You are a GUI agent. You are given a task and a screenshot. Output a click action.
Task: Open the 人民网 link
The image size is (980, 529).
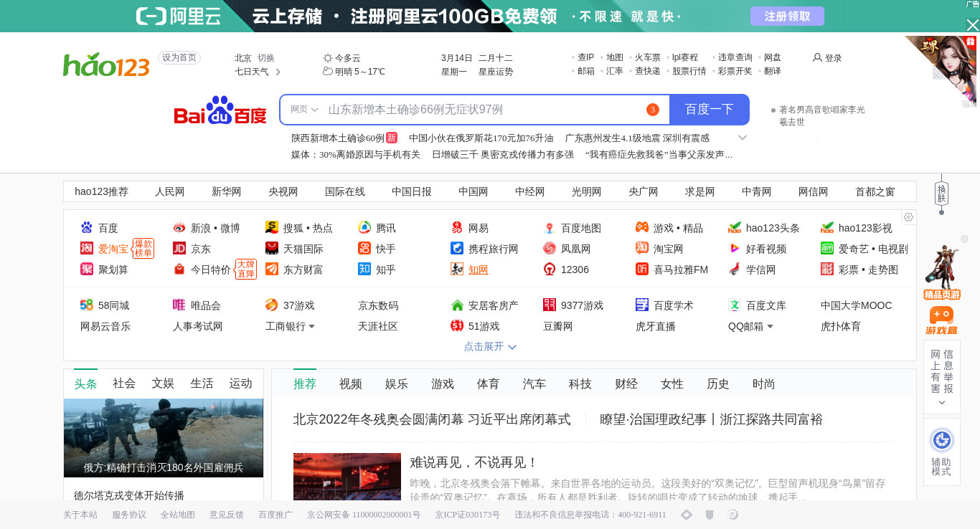[x=170, y=191]
